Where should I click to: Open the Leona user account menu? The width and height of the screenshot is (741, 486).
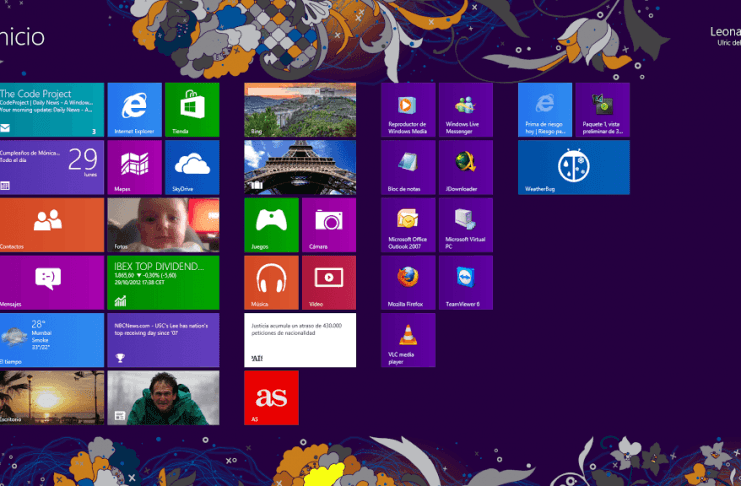(x=725, y=36)
